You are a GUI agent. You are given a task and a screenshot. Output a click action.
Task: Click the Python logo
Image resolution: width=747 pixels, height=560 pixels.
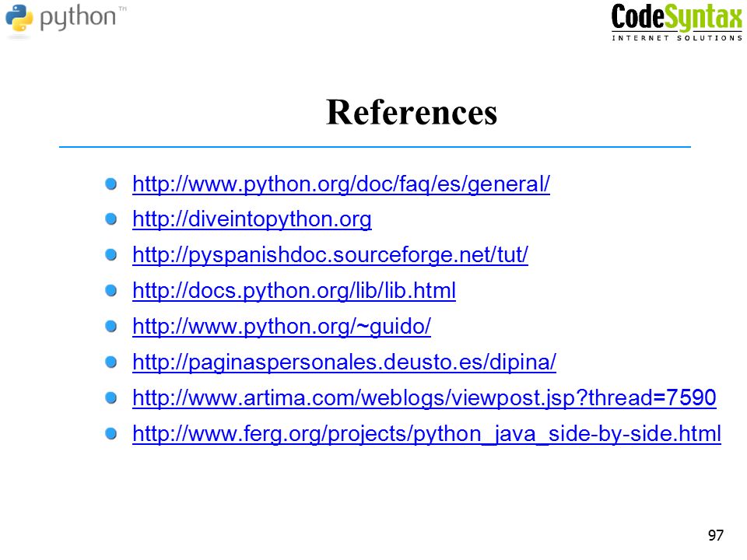coord(65,20)
